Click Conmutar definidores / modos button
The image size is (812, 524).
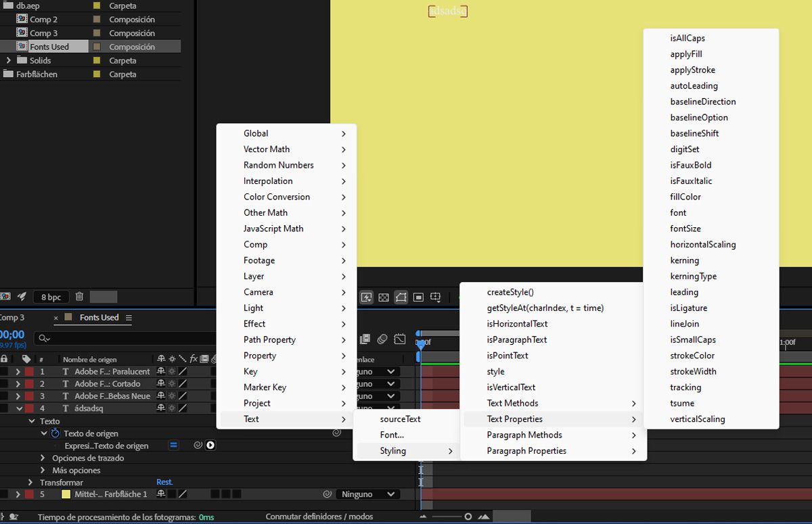click(x=319, y=517)
